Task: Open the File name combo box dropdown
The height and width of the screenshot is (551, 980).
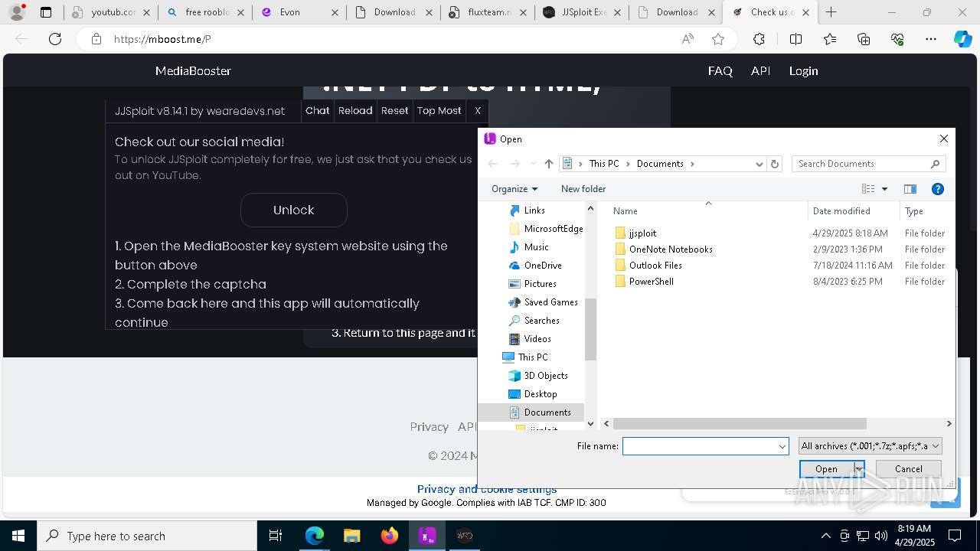Action: click(x=782, y=446)
